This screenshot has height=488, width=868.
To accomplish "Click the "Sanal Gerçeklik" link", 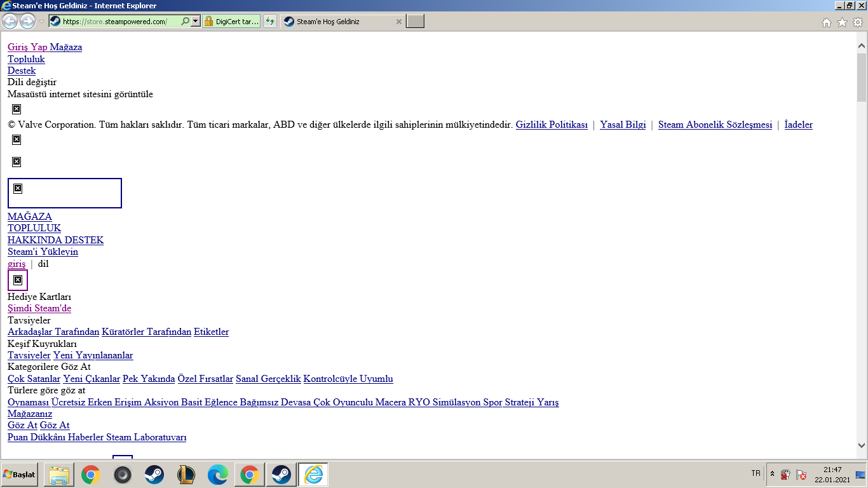I will (268, 379).
